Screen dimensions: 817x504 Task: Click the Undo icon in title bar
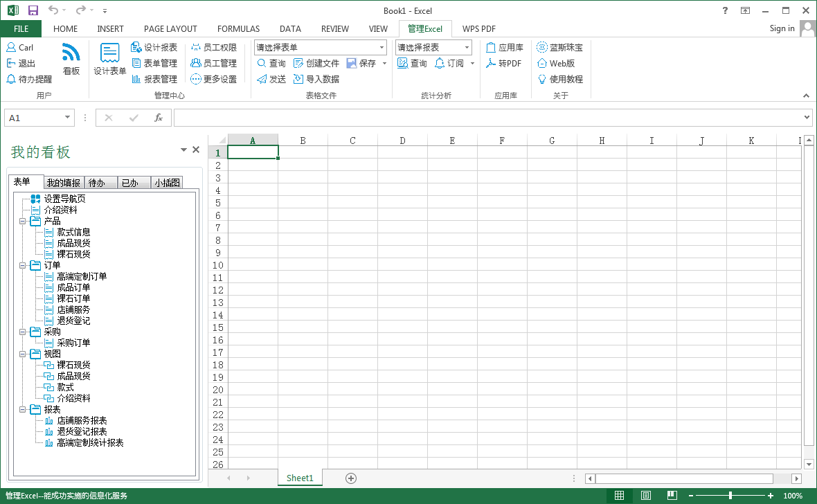[x=53, y=10]
